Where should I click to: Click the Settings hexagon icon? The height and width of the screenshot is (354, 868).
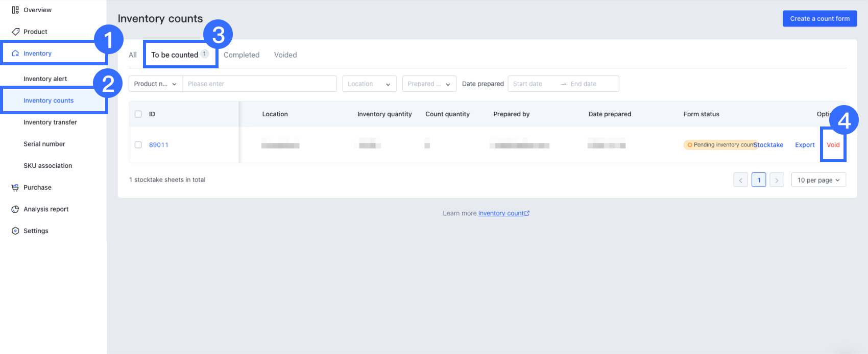pyautogui.click(x=15, y=231)
